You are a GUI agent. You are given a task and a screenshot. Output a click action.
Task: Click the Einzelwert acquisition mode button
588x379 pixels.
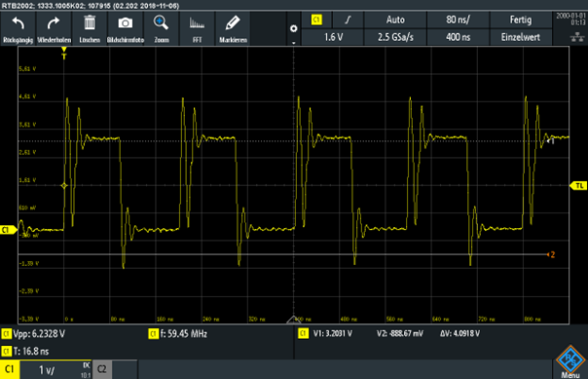coord(521,37)
